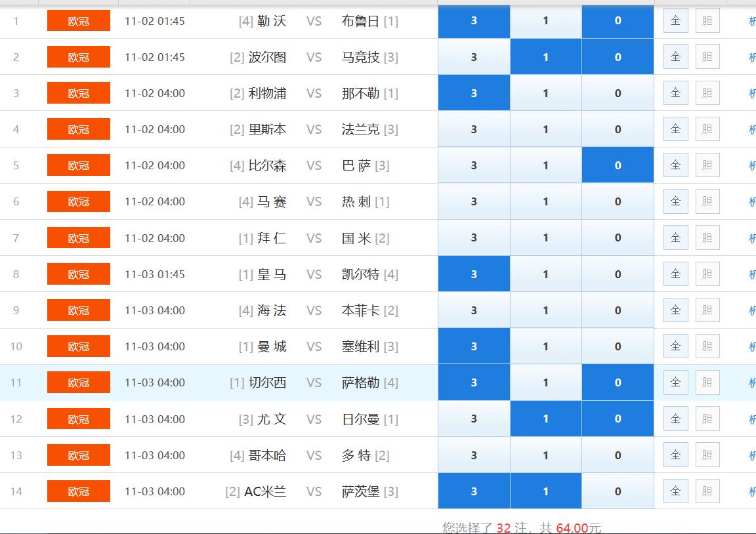Image resolution: width=756 pixels, height=534 pixels.
Task: Select draw "1" for 海法 vs 本菲卡
Action: [x=545, y=310]
